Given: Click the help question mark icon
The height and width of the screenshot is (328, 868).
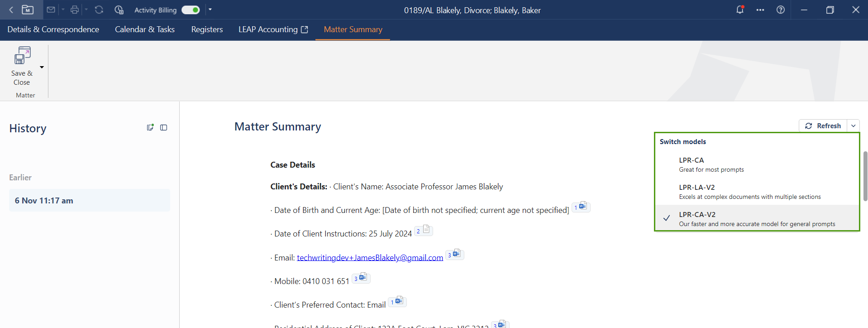Looking at the screenshot, I should pos(781,10).
